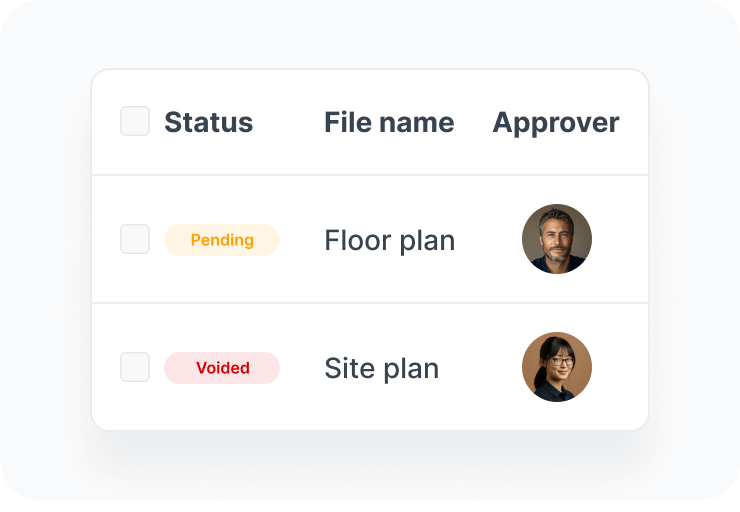
Task: Open the Floor plan file
Action: click(390, 241)
